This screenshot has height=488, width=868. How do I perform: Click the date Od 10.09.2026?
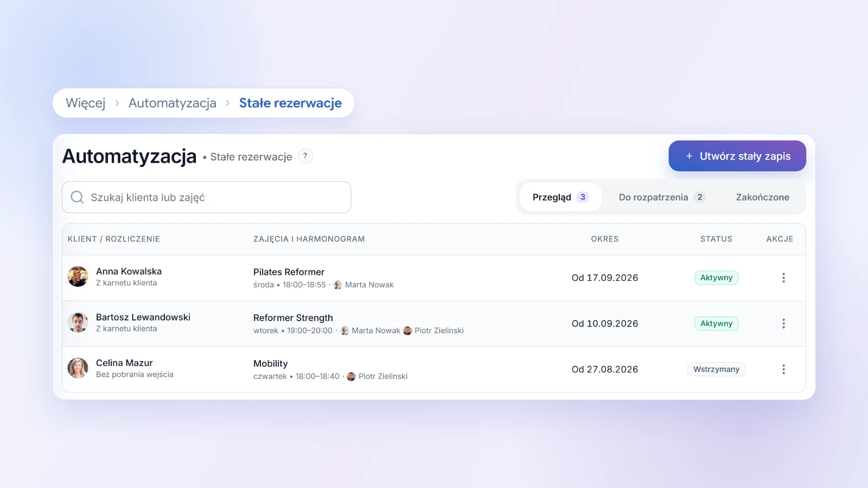[x=605, y=324]
